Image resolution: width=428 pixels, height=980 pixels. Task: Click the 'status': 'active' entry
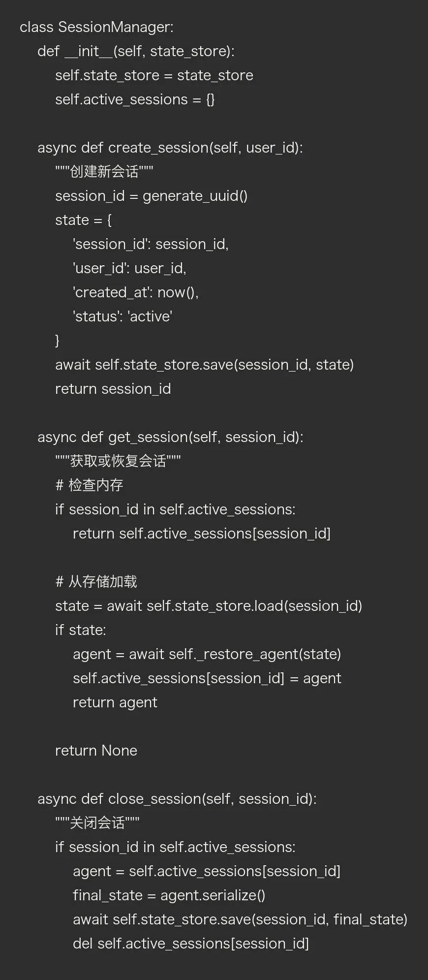click(122, 316)
